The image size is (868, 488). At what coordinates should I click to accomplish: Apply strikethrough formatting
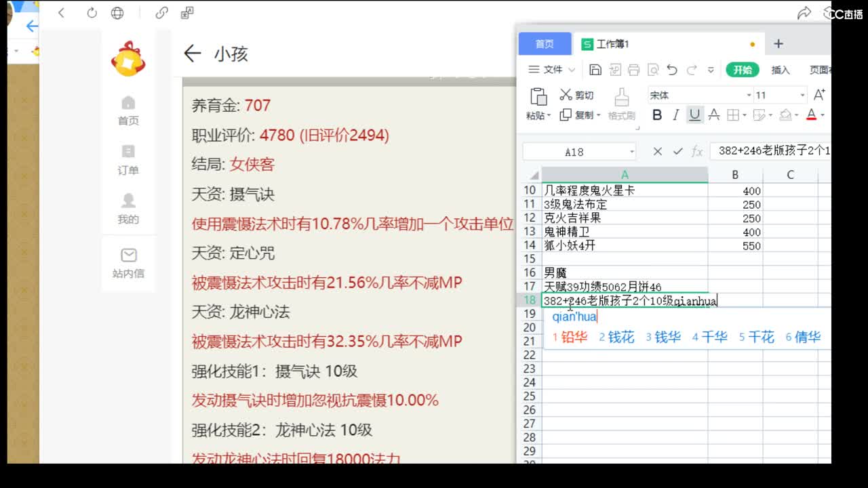tap(713, 115)
